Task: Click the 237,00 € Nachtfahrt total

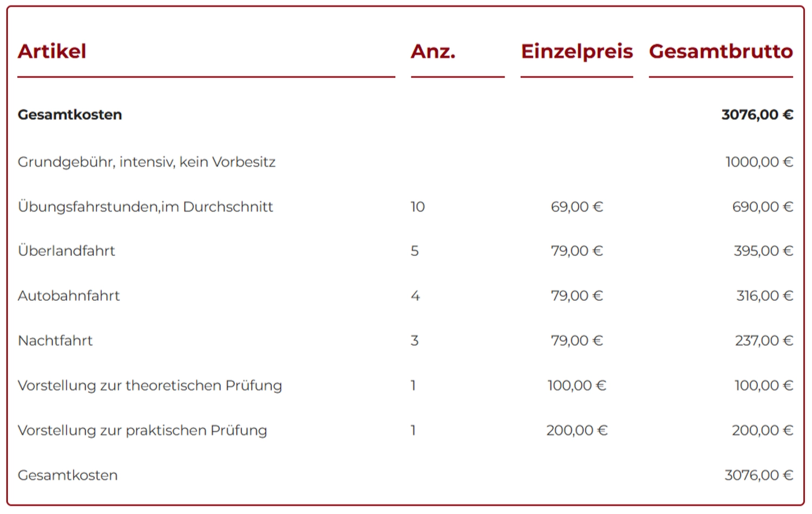Action: 763,341
